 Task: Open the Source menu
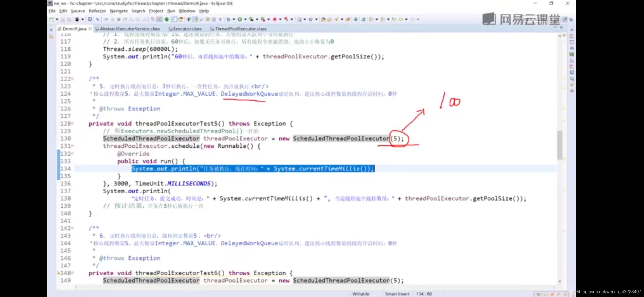[78, 11]
